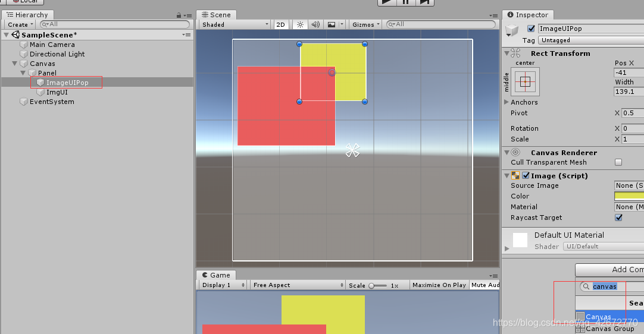The image size is (644, 334).
Task: Toggle 2D view mode
Action: [x=280, y=24]
